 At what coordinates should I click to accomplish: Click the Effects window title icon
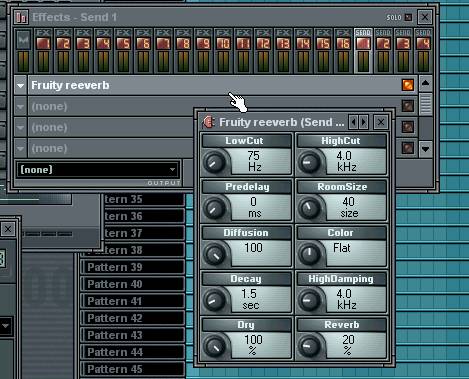coord(21,17)
